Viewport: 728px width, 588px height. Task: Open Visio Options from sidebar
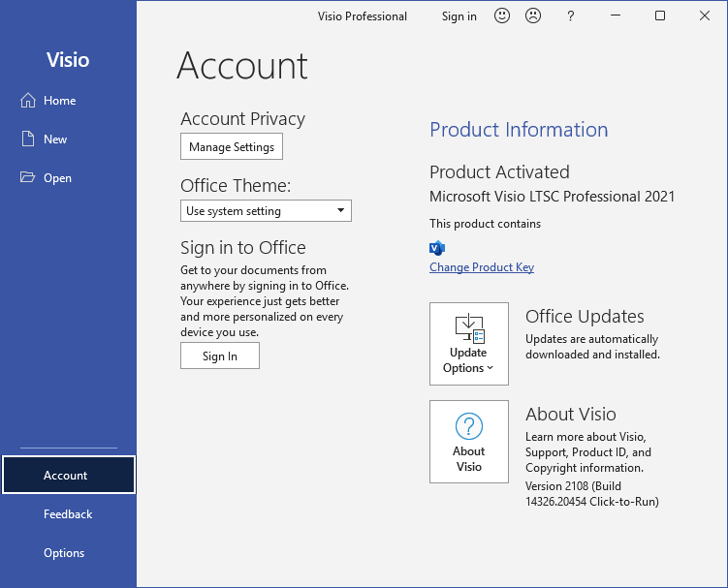pos(64,553)
